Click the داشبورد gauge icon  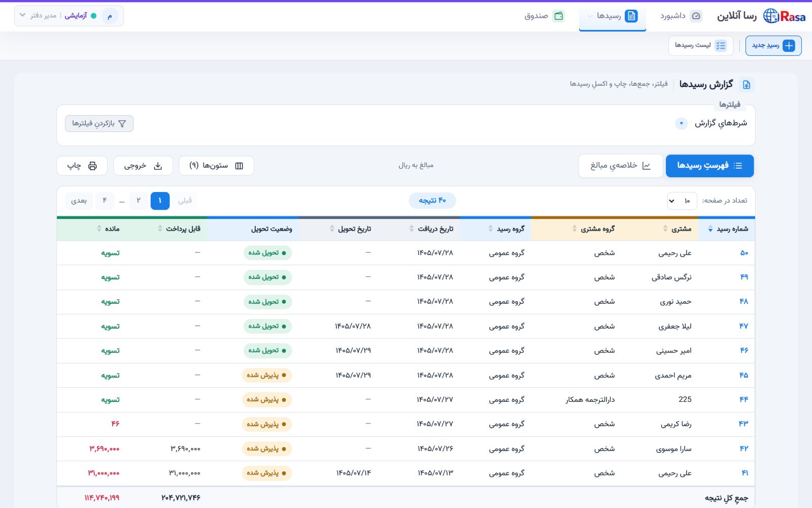pyautogui.click(x=696, y=16)
